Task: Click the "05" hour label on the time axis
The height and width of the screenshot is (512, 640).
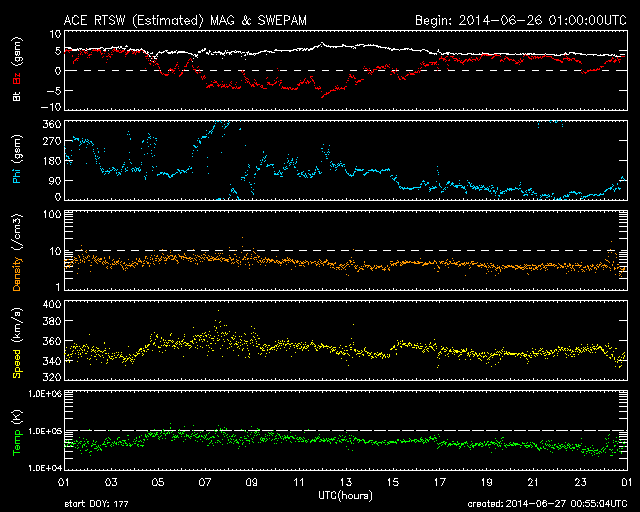Action: (158, 483)
